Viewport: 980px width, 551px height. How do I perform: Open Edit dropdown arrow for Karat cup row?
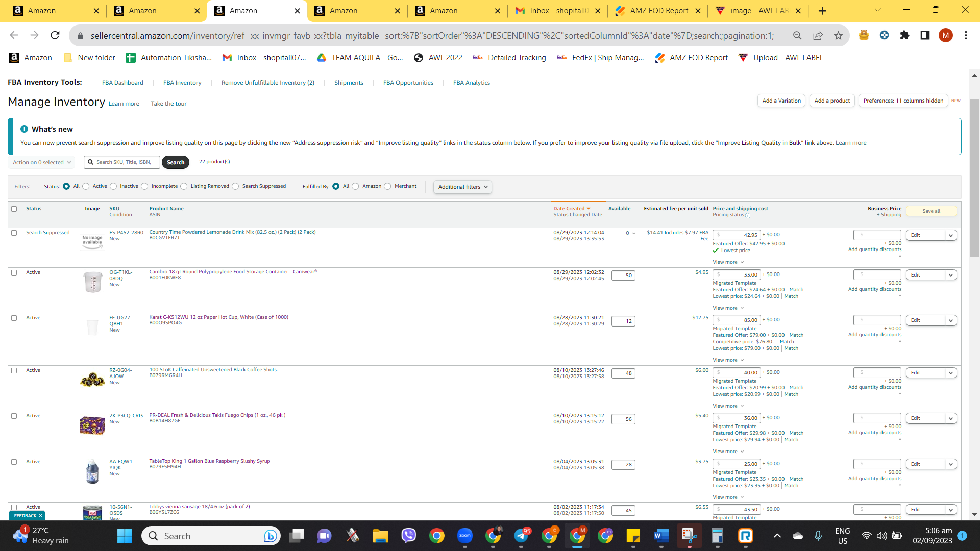(x=951, y=320)
